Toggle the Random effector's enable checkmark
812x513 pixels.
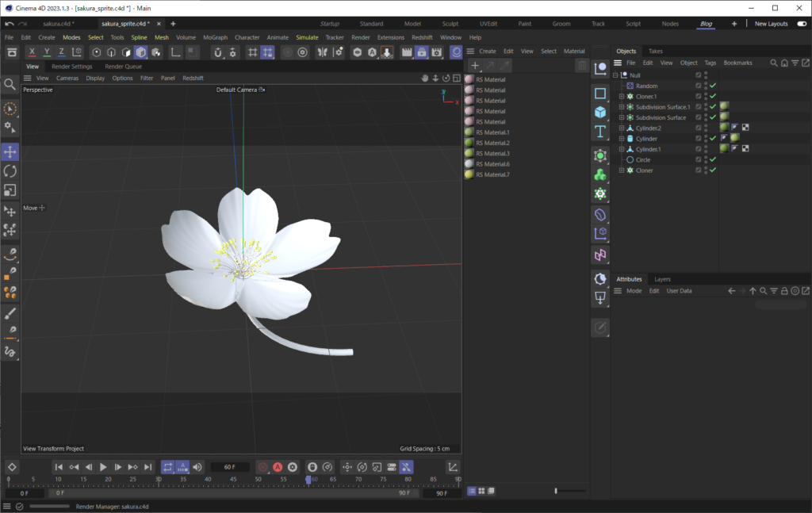pyautogui.click(x=713, y=86)
